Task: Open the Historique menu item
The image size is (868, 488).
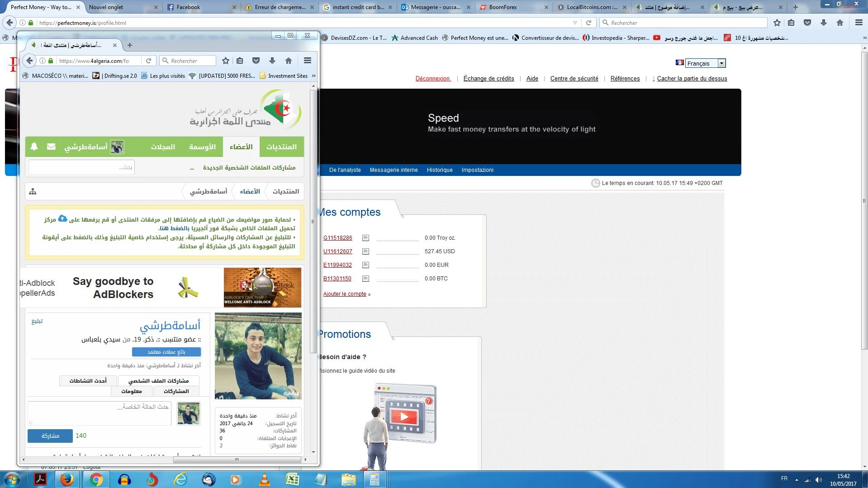Action: click(439, 170)
